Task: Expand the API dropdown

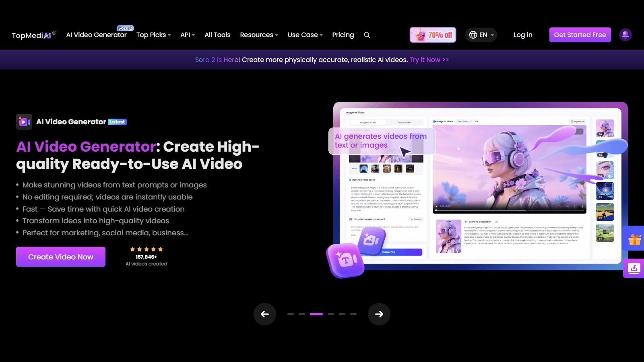Action: click(x=188, y=35)
